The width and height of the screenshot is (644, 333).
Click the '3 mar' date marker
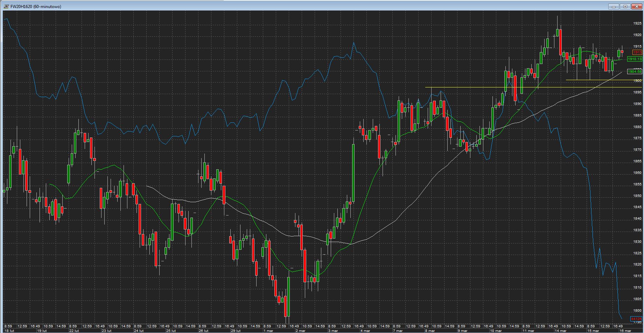click(x=333, y=331)
